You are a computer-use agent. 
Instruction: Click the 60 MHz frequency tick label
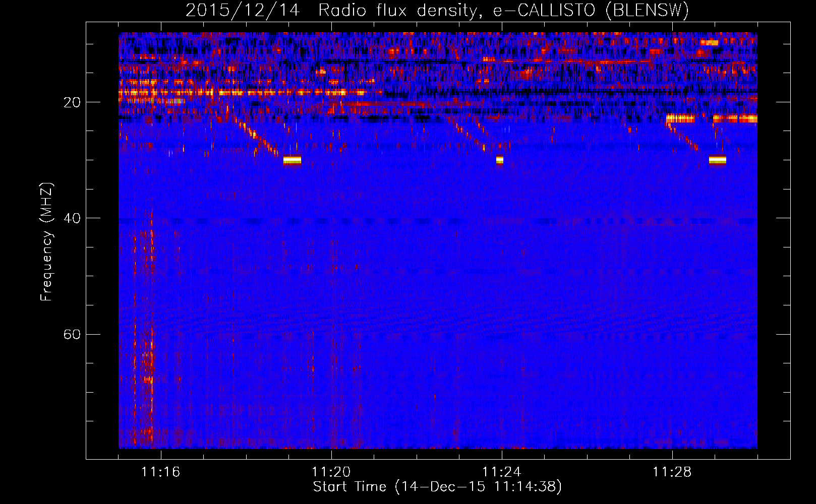click(x=72, y=334)
